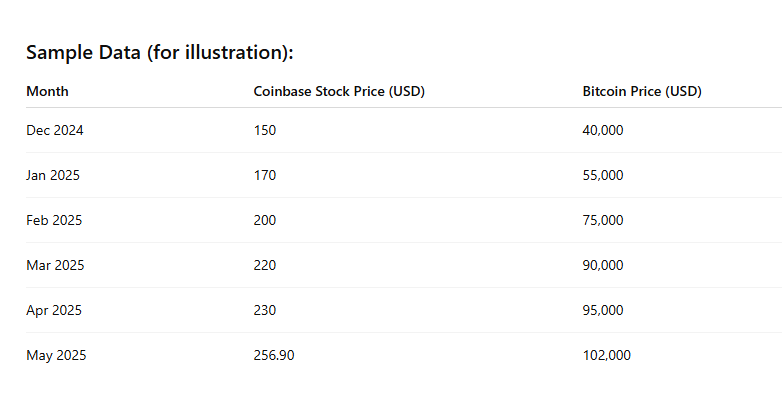Select the Month column header
This screenshot has width=782, height=403.
47,92
